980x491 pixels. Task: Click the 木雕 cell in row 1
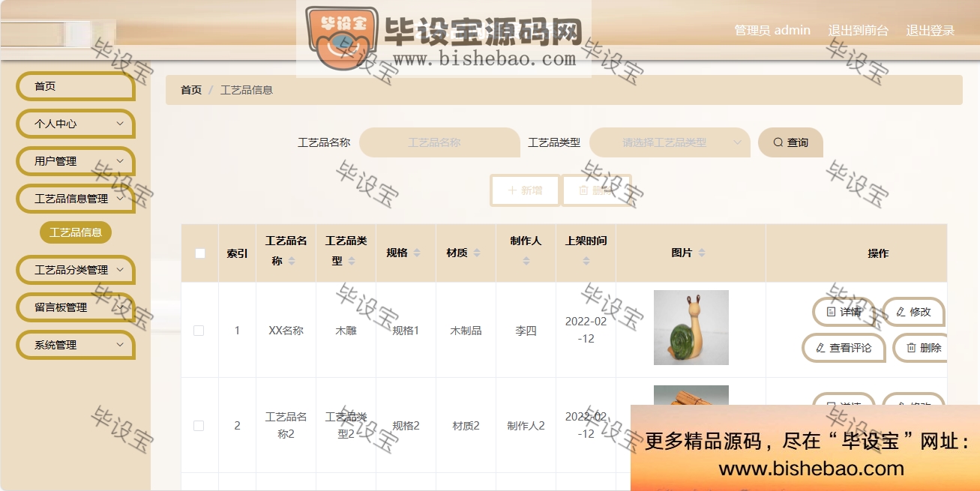(346, 331)
